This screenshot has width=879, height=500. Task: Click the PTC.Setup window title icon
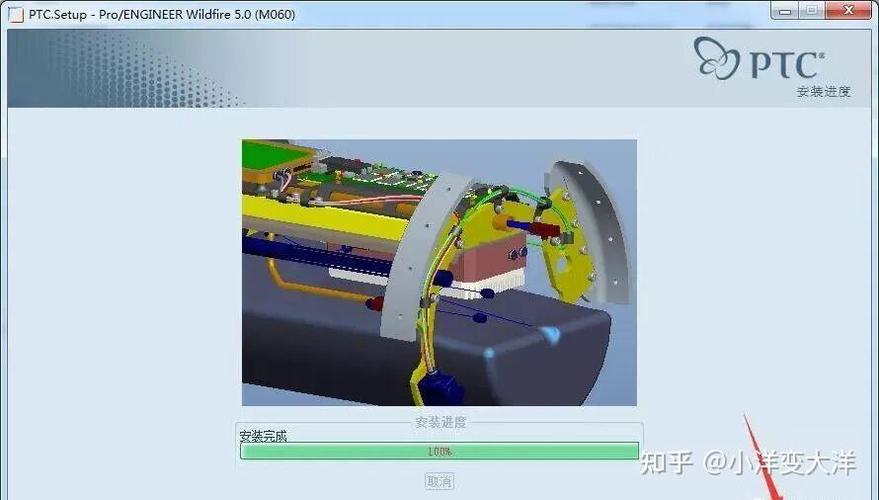pos(16,14)
